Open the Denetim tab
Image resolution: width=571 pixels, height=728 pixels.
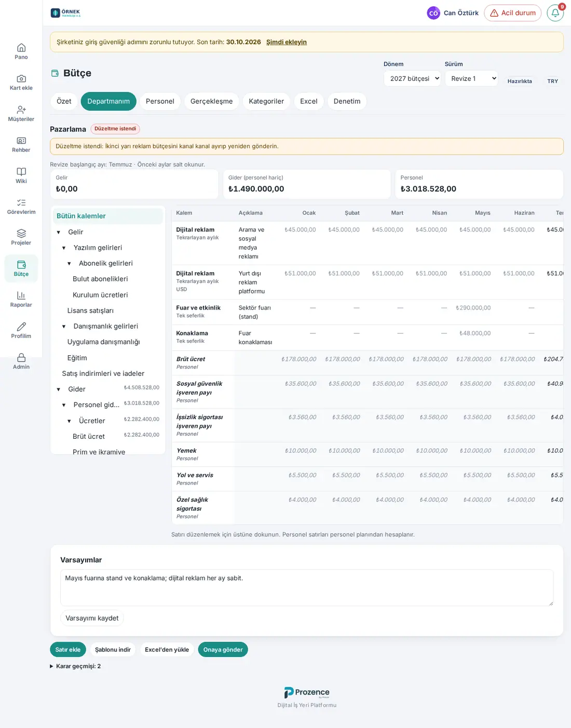point(347,101)
